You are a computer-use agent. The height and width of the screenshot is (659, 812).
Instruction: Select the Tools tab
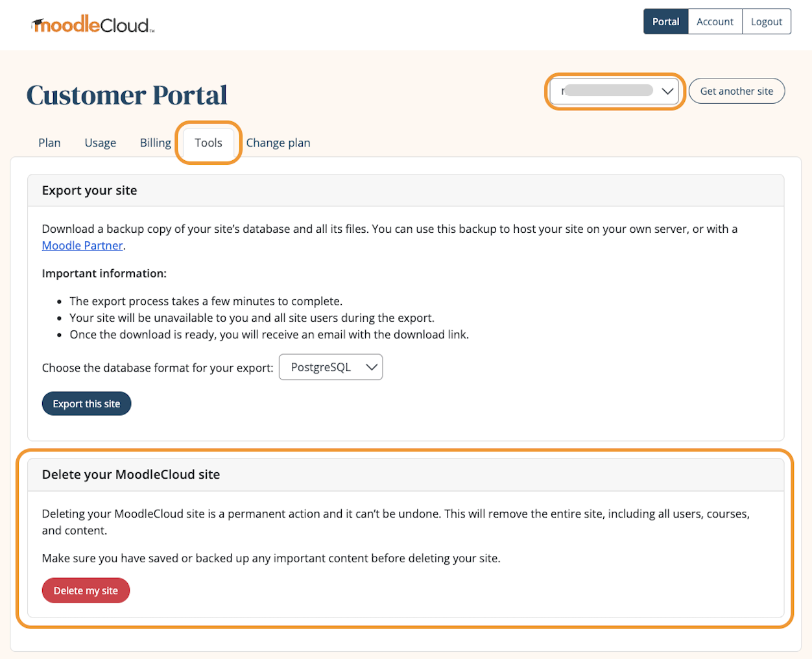pos(208,142)
